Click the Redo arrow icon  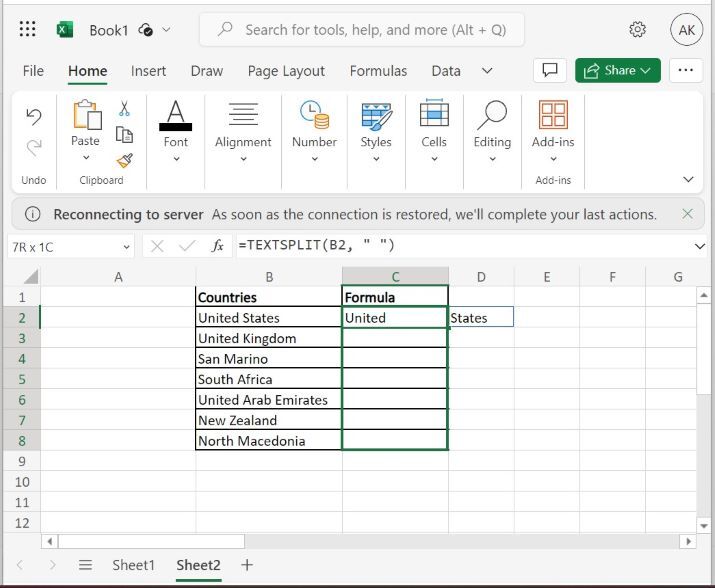34,148
